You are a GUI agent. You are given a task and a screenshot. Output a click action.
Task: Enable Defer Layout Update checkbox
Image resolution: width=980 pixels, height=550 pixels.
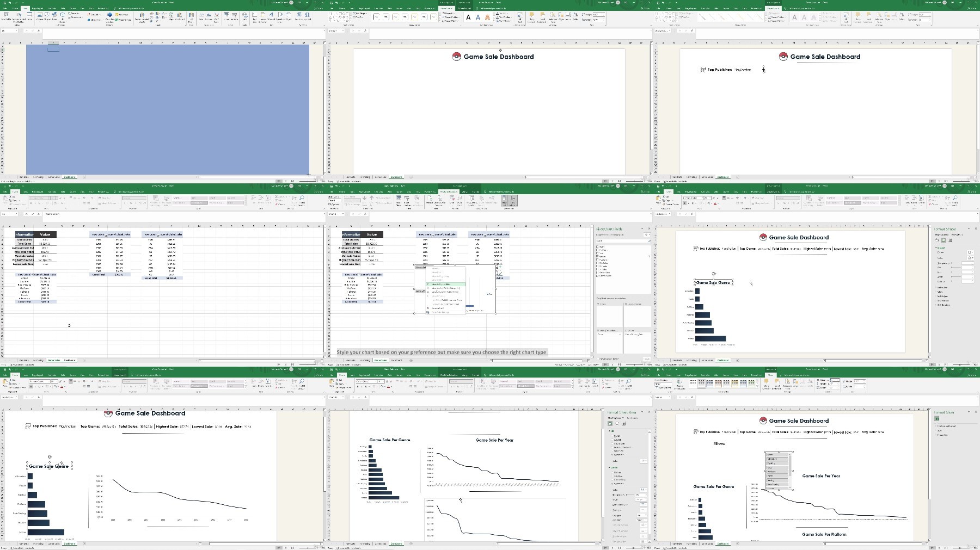[598, 359]
